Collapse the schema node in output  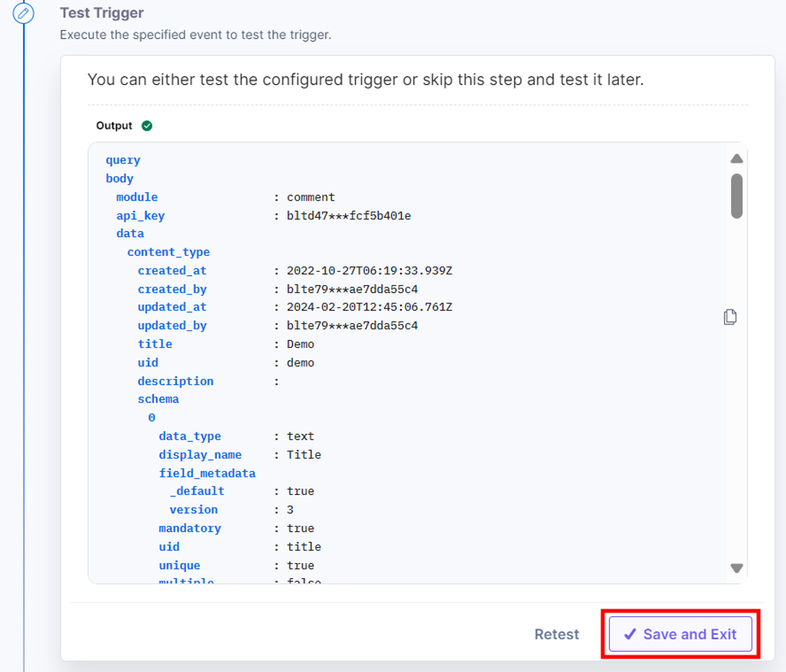158,399
